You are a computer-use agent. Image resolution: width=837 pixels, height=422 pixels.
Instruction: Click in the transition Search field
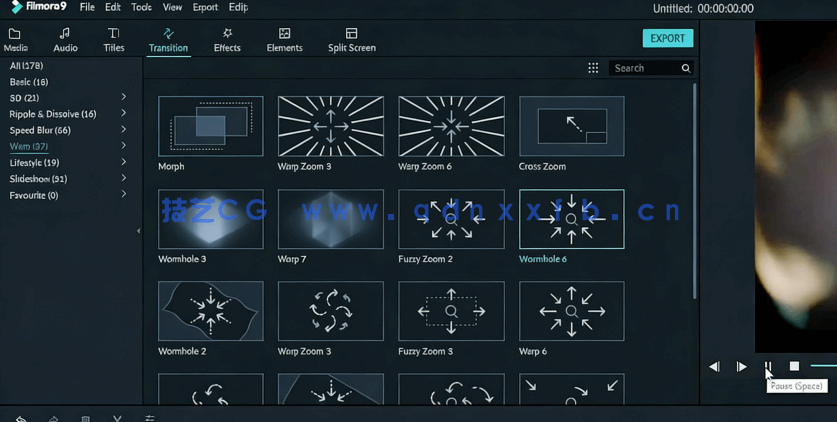point(644,68)
